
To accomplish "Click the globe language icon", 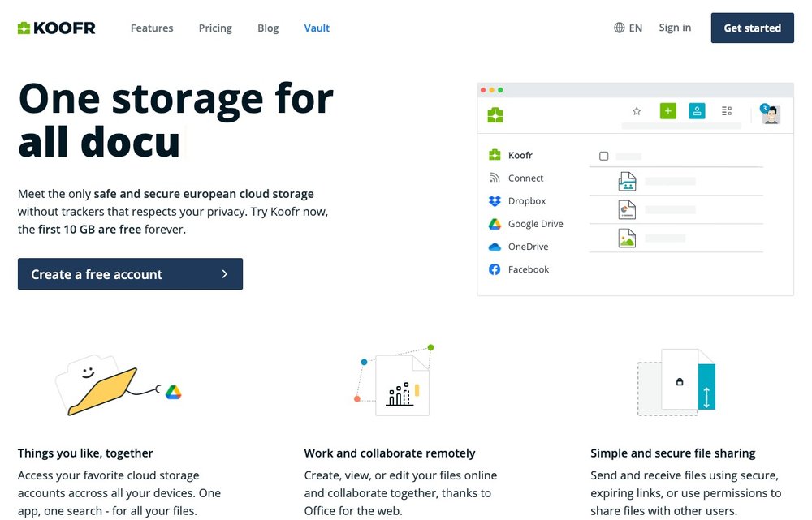I will pyautogui.click(x=619, y=28).
